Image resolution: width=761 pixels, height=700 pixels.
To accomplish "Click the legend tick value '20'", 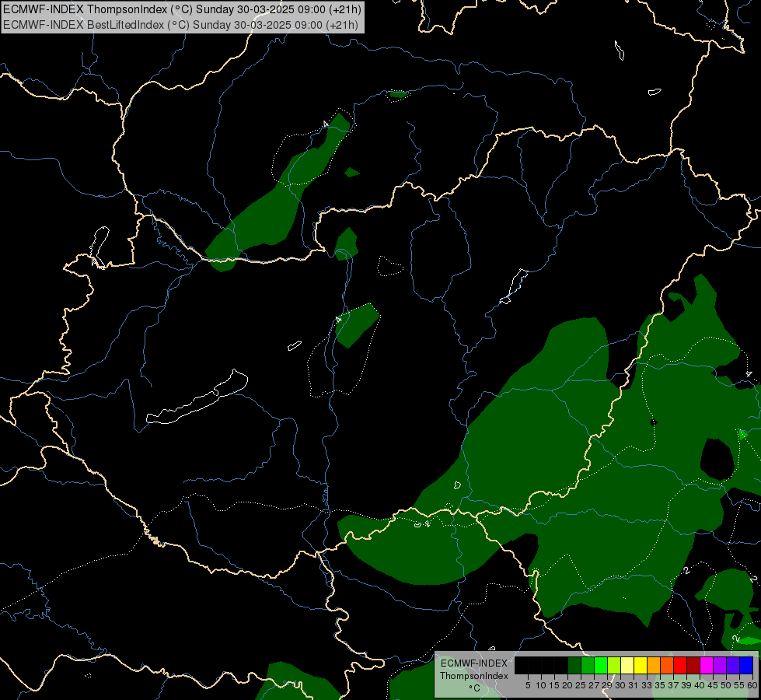I will click(567, 685).
